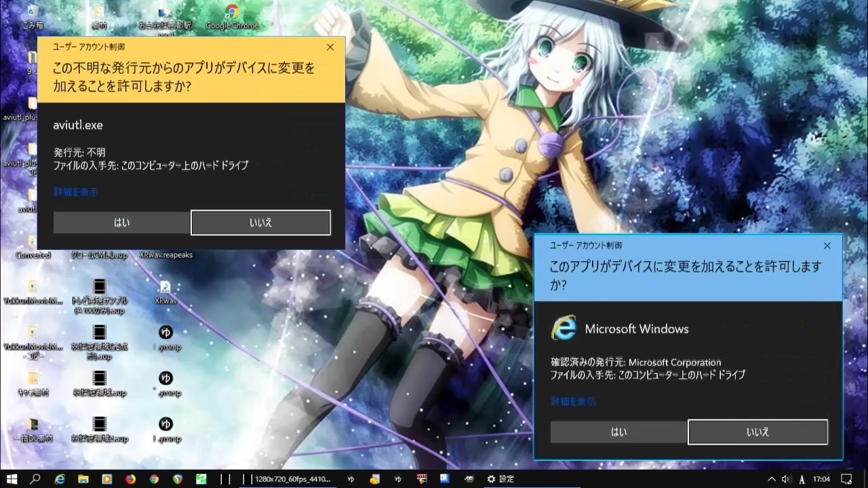Click はい in the aviutl.exe prompt
The height and width of the screenshot is (488, 868).
tap(122, 222)
